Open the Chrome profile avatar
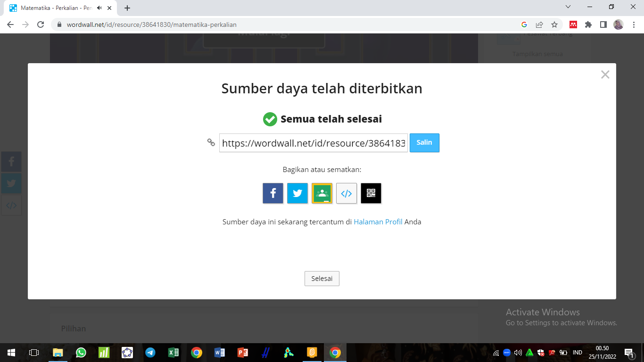The image size is (644, 362). point(619,25)
